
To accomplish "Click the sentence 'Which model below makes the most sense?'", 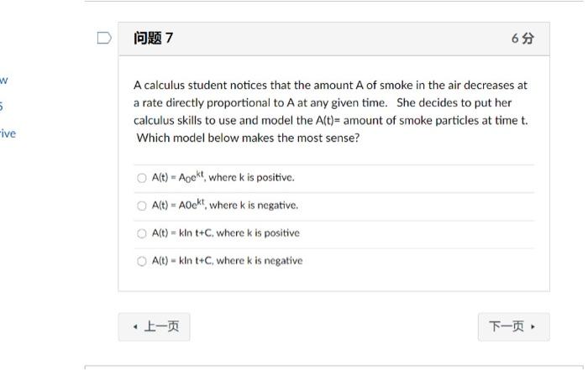I will (249, 138).
